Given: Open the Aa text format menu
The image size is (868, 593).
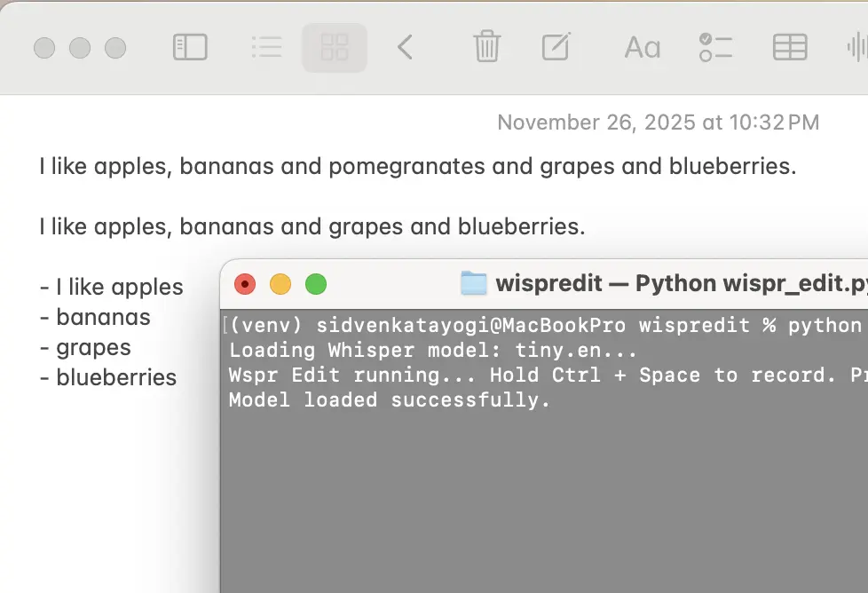Looking at the screenshot, I should tap(642, 47).
